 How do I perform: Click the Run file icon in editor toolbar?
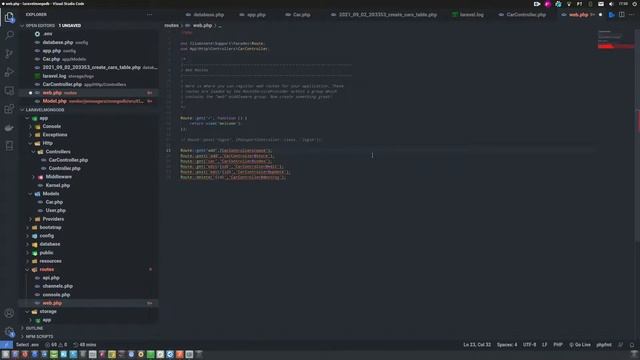611,15
